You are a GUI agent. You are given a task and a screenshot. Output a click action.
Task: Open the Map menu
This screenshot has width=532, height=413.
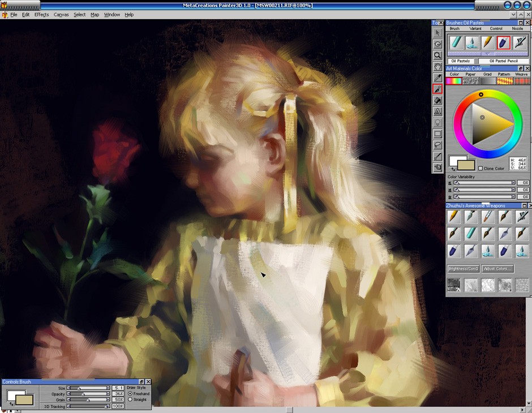95,15
